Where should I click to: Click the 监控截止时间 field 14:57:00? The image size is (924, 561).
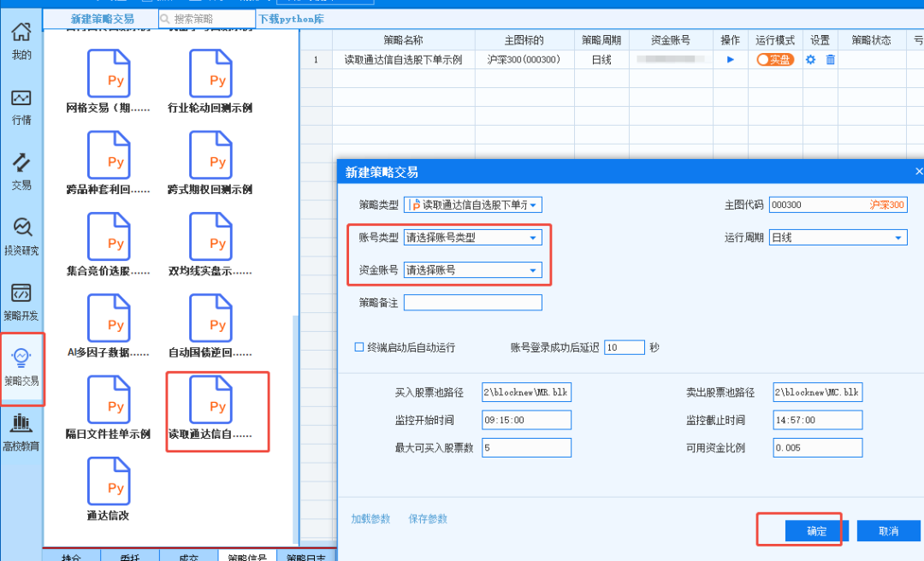point(817,420)
